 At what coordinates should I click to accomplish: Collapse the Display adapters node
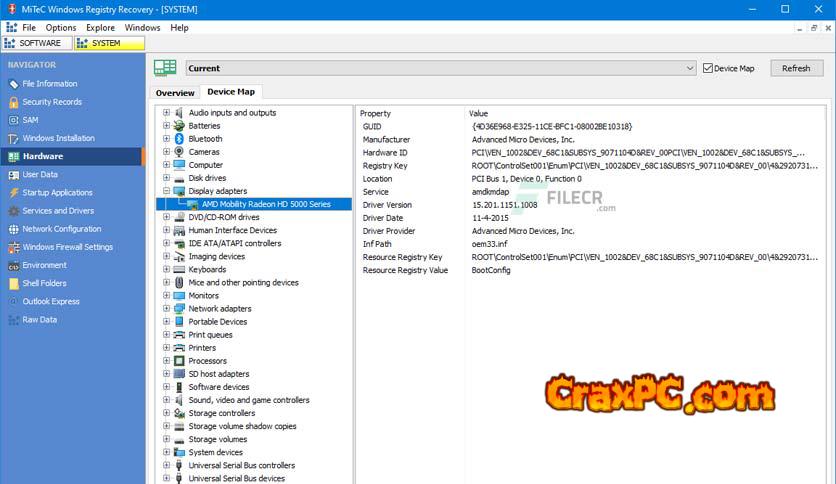(166, 191)
